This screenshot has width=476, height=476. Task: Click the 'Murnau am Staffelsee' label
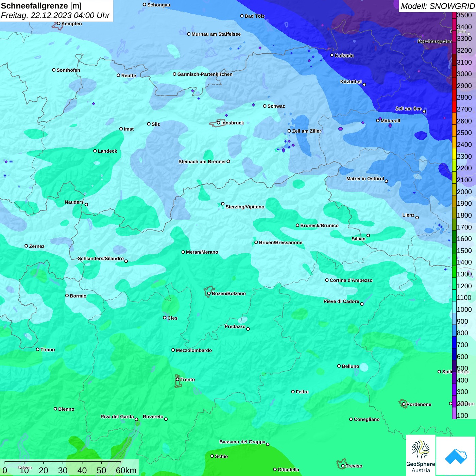pyautogui.click(x=216, y=34)
